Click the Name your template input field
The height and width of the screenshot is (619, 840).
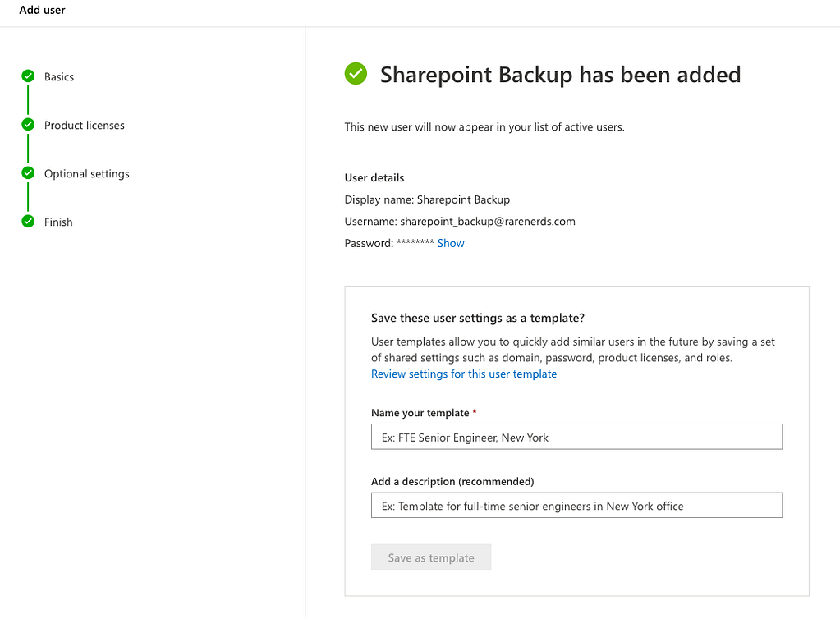point(576,437)
